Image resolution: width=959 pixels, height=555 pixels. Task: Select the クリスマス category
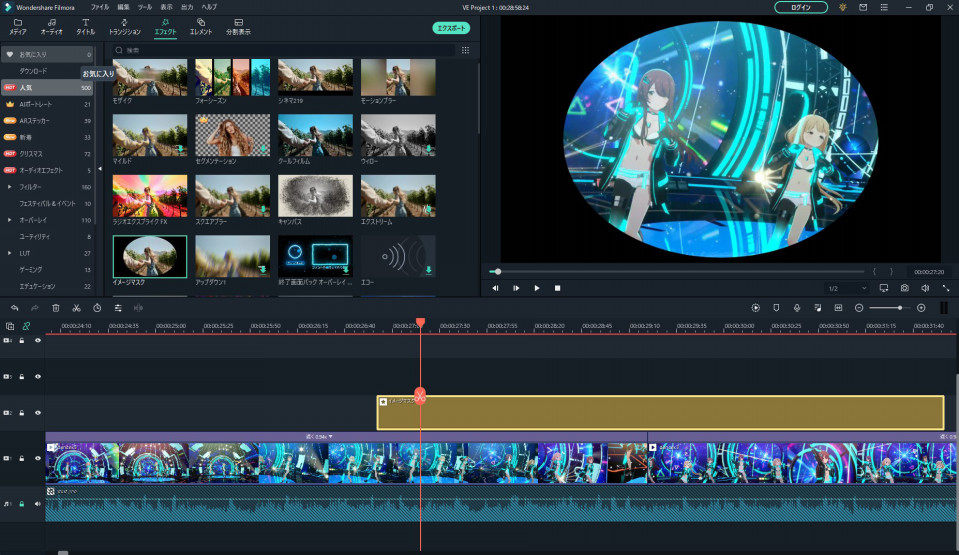click(47, 154)
